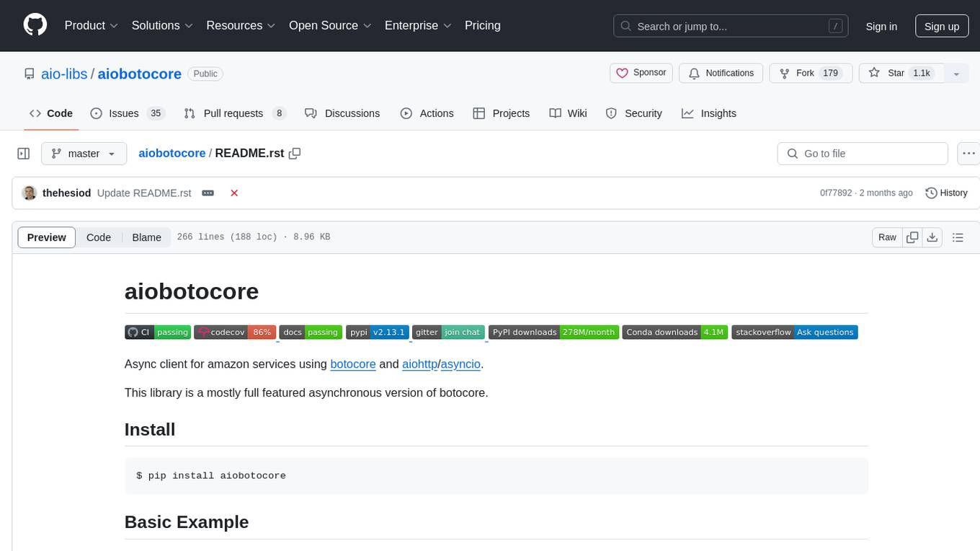Follow the asyncio link

point(460,364)
